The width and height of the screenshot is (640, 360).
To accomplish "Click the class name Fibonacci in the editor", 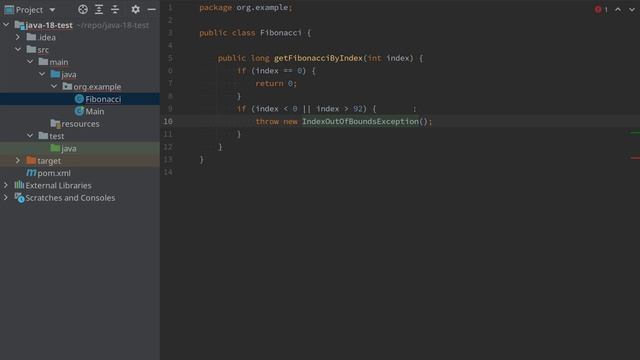I will [281, 33].
